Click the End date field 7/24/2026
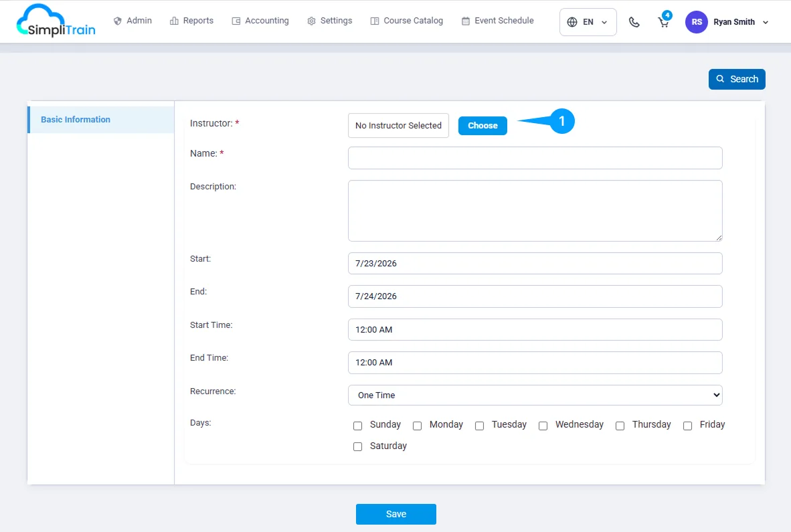Viewport: 791px width, 532px height. click(535, 296)
